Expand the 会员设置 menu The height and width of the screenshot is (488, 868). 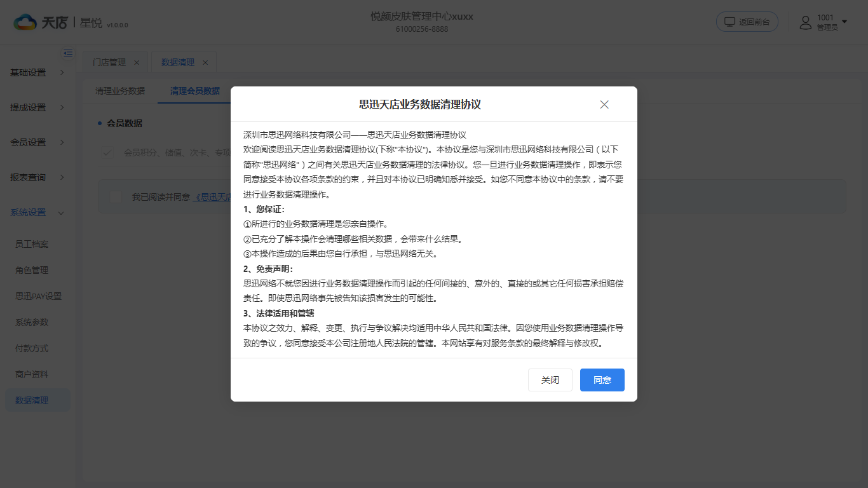pos(37,142)
